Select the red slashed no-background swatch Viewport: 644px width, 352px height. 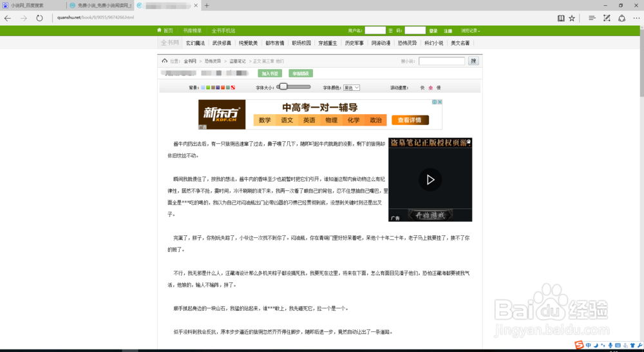pyautogui.click(x=233, y=88)
